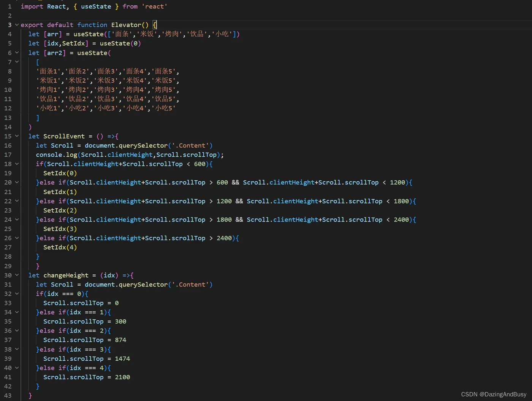Click the '面条3' string on line 8
This screenshot has width=532, height=401.
[107, 71]
